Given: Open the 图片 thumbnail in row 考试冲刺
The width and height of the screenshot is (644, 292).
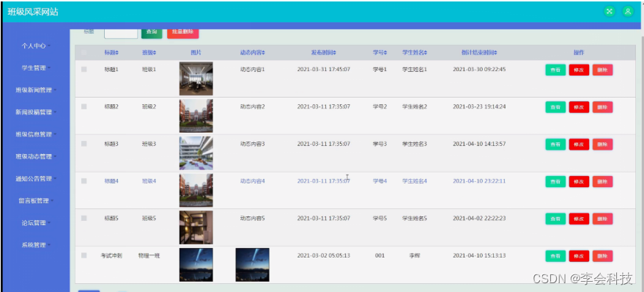Looking at the screenshot, I should (196, 265).
